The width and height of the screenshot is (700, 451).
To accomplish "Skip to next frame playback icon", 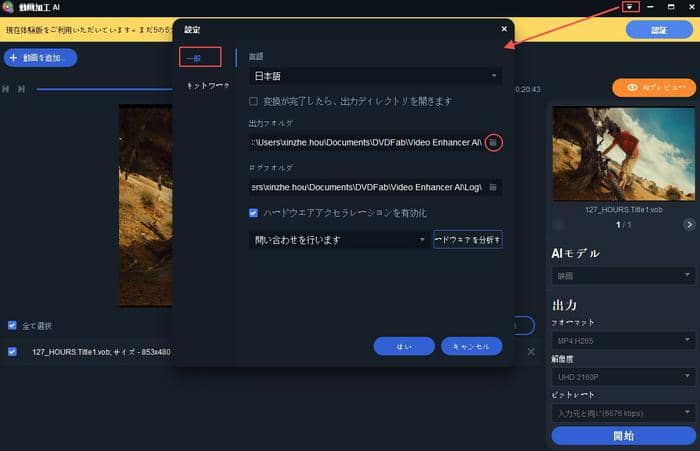I will (x=22, y=90).
